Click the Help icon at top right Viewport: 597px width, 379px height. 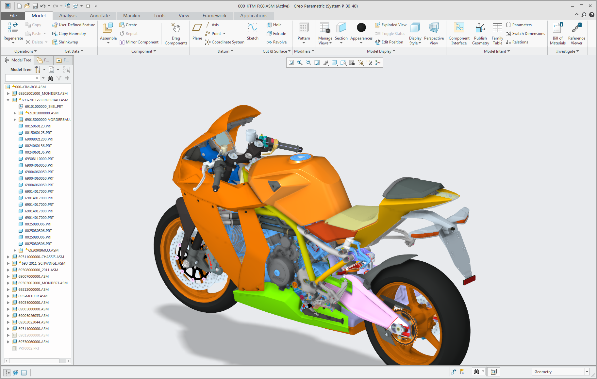point(592,15)
